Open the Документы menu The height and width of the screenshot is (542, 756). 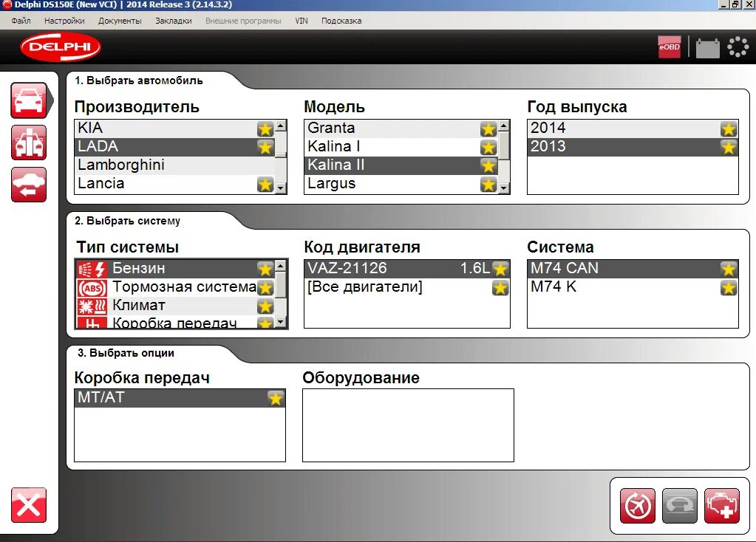click(120, 21)
